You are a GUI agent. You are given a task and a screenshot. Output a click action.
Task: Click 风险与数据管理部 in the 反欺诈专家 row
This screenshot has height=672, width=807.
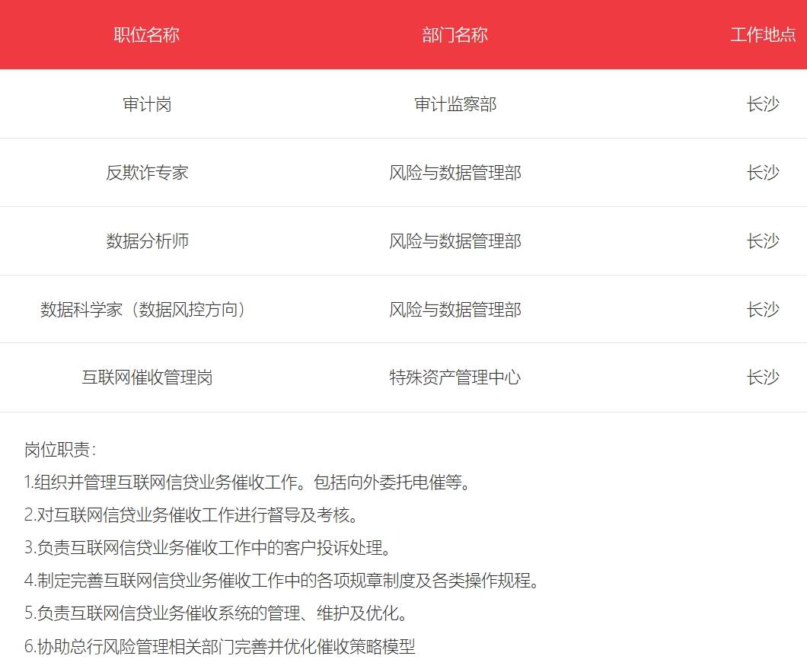(x=455, y=172)
